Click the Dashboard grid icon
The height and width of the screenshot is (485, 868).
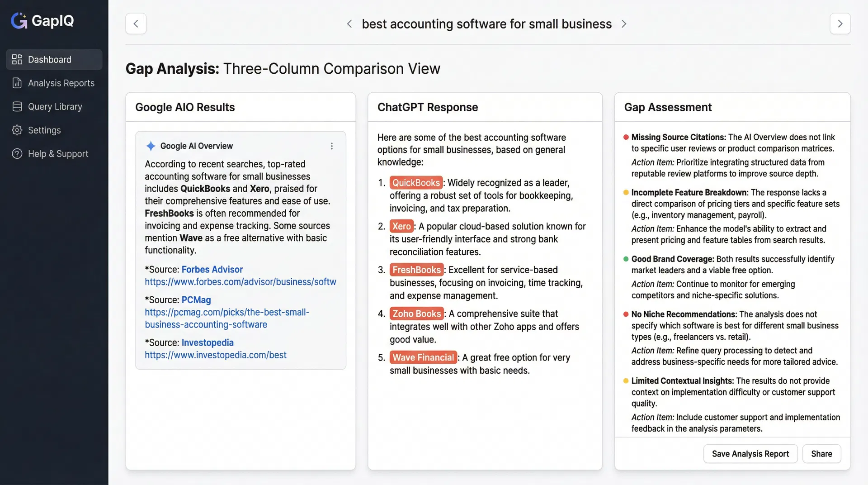coord(17,59)
